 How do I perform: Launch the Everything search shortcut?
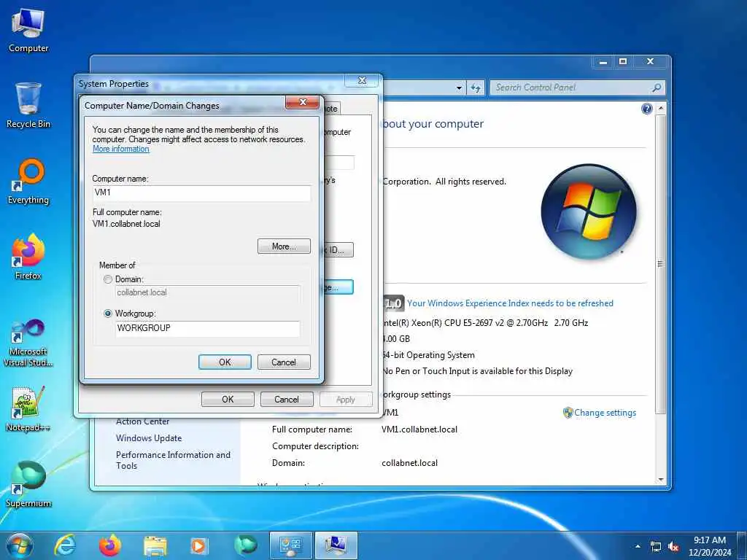pyautogui.click(x=28, y=182)
